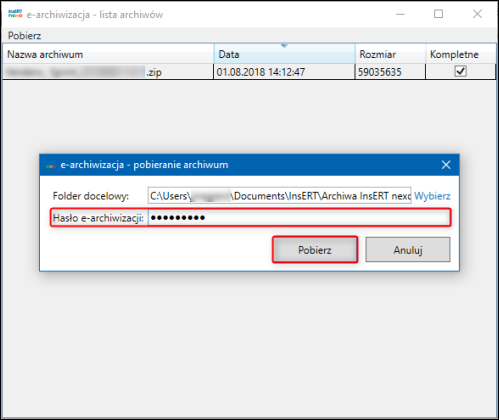
Task: Click the Wybierz link to choose folder
Action: pyautogui.click(x=432, y=196)
